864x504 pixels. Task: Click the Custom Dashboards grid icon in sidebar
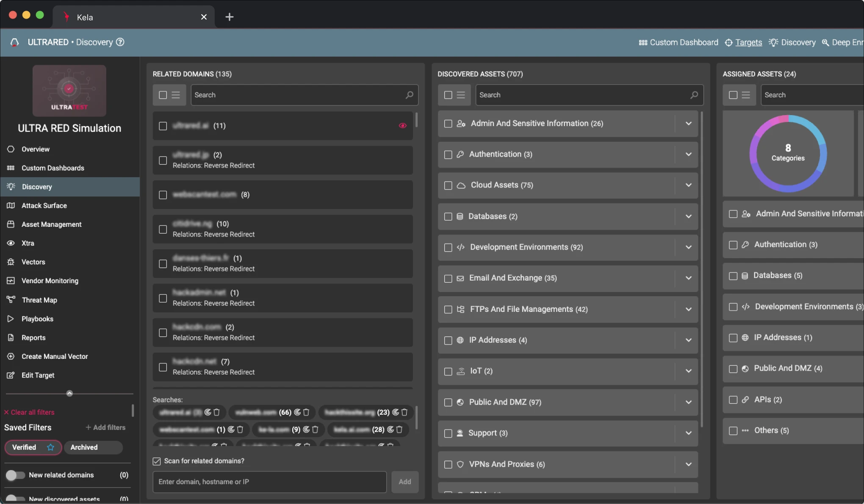11,168
